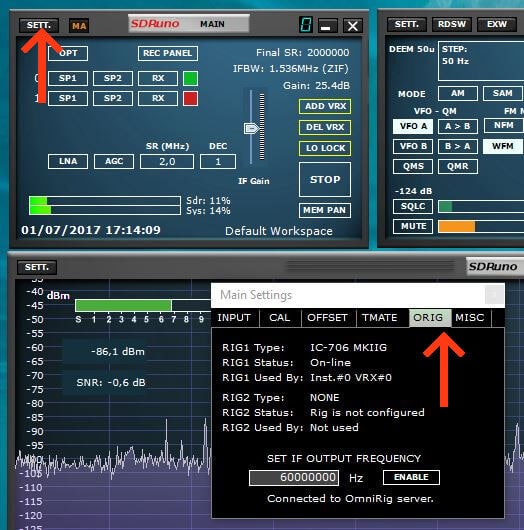Select VFO B
Screen dimensions: 524x530
tap(413, 146)
